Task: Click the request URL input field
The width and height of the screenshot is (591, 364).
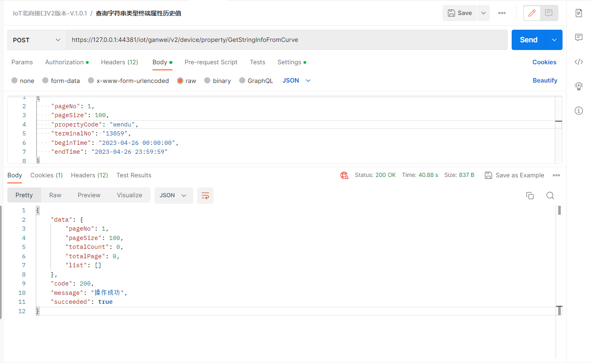Action: 285,40
